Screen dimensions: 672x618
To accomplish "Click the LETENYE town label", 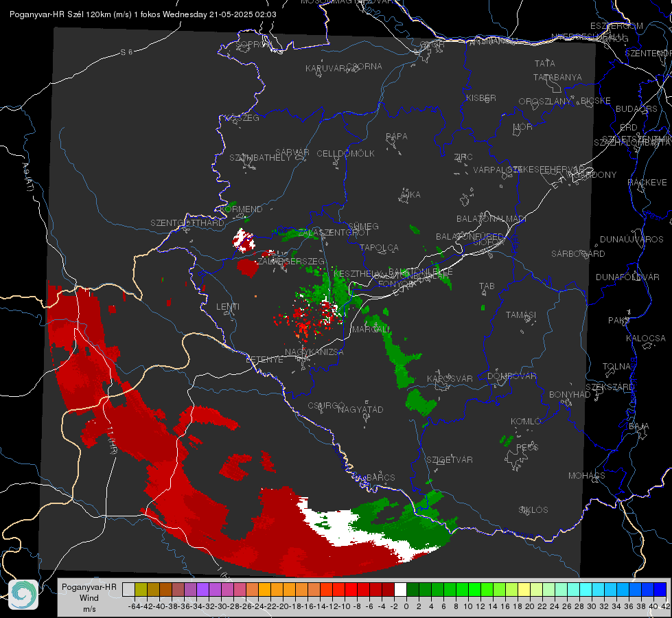I will pyautogui.click(x=264, y=360).
